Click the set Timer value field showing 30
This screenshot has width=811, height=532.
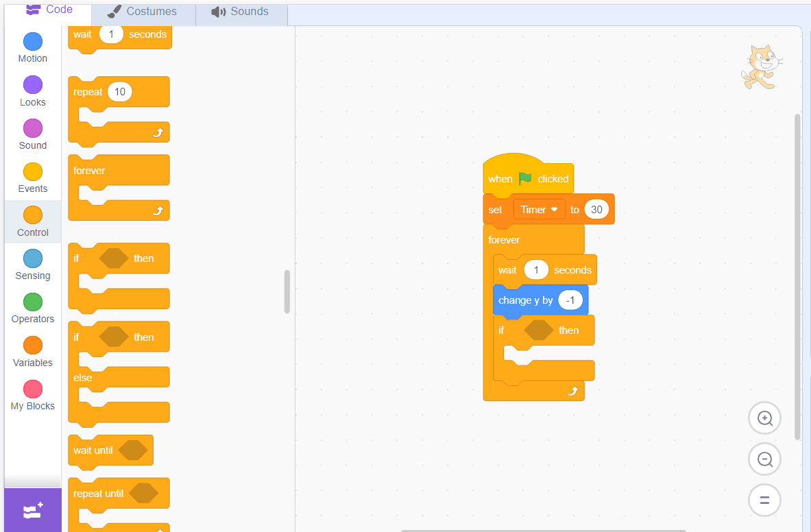click(596, 210)
